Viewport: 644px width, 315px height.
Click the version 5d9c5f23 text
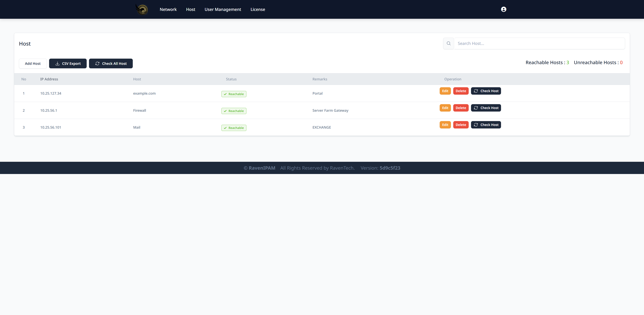390,168
